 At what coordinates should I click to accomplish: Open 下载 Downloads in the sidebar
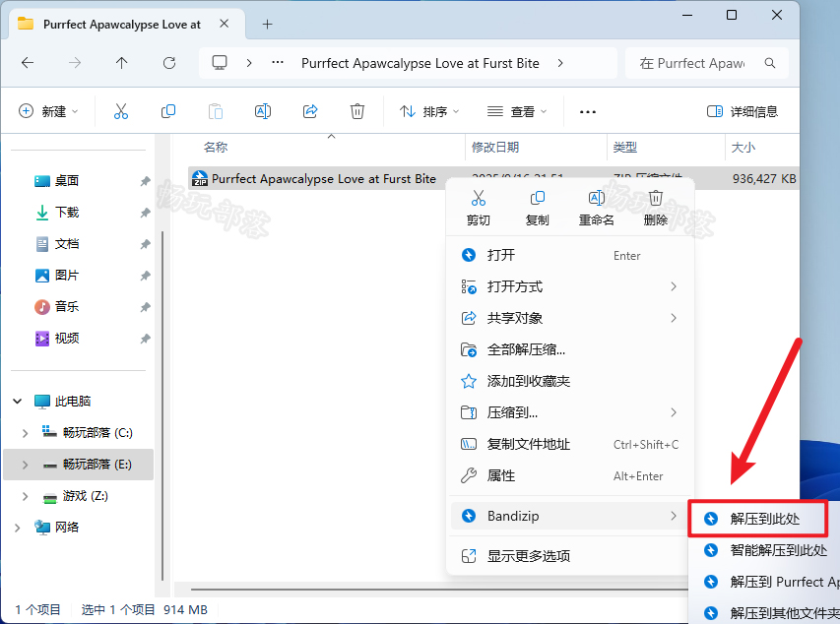click(67, 213)
